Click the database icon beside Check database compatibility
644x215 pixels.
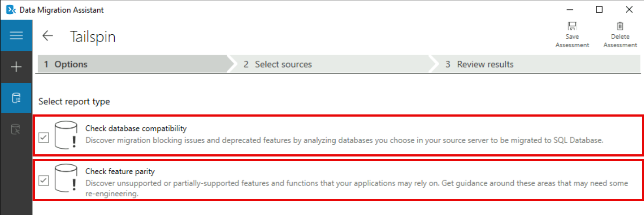coord(65,135)
